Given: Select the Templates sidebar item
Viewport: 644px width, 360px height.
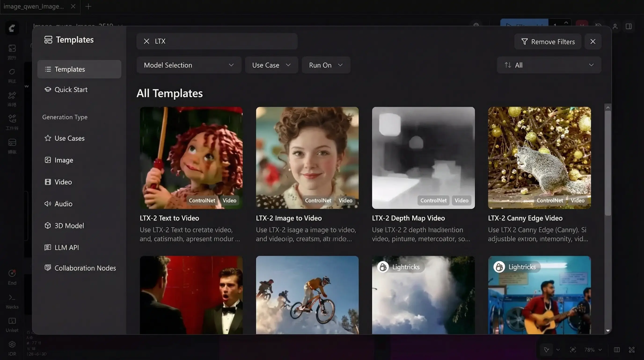Looking at the screenshot, I should [x=79, y=69].
